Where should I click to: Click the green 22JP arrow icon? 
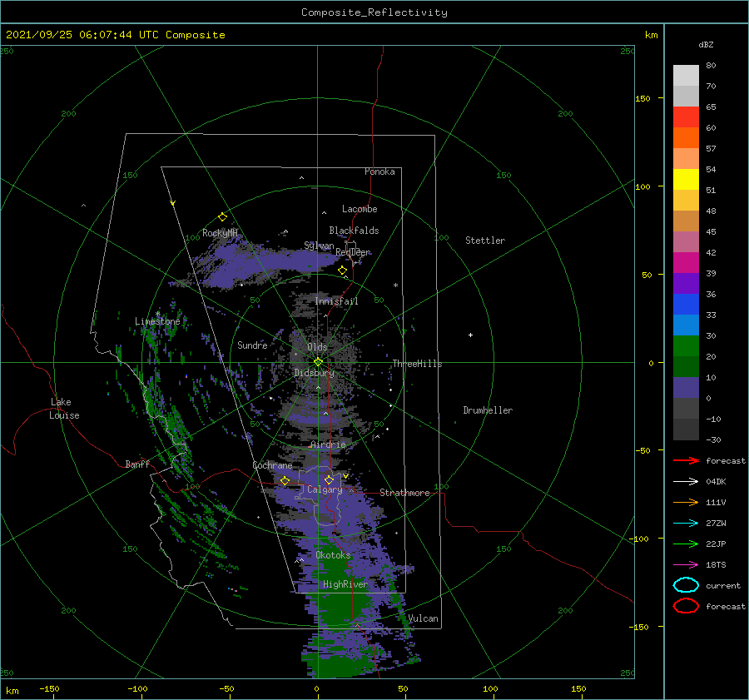[x=686, y=544]
